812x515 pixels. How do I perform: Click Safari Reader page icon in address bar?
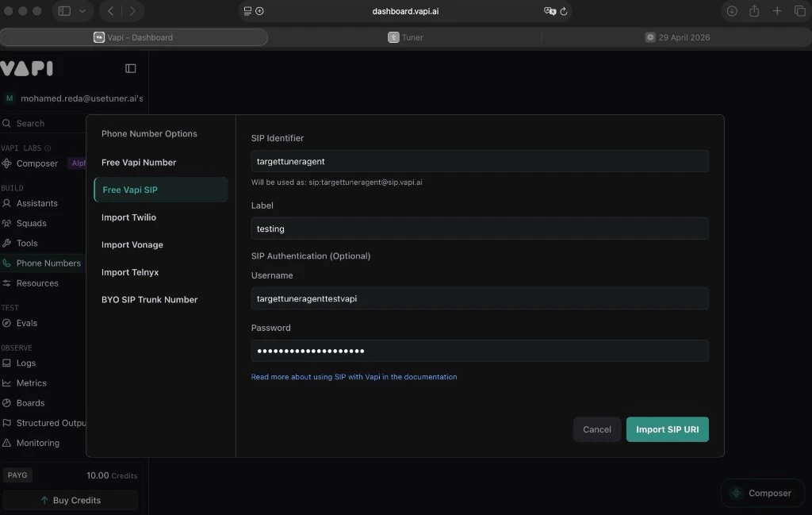click(247, 11)
